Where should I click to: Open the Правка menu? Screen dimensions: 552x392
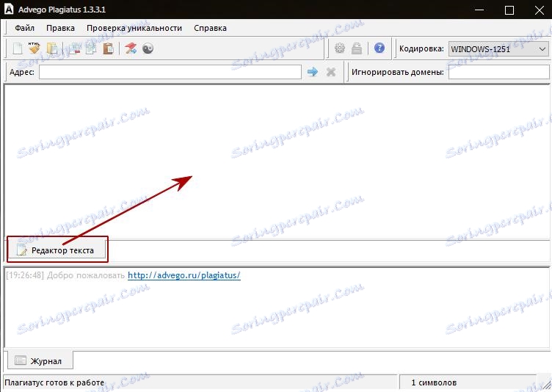(x=60, y=28)
